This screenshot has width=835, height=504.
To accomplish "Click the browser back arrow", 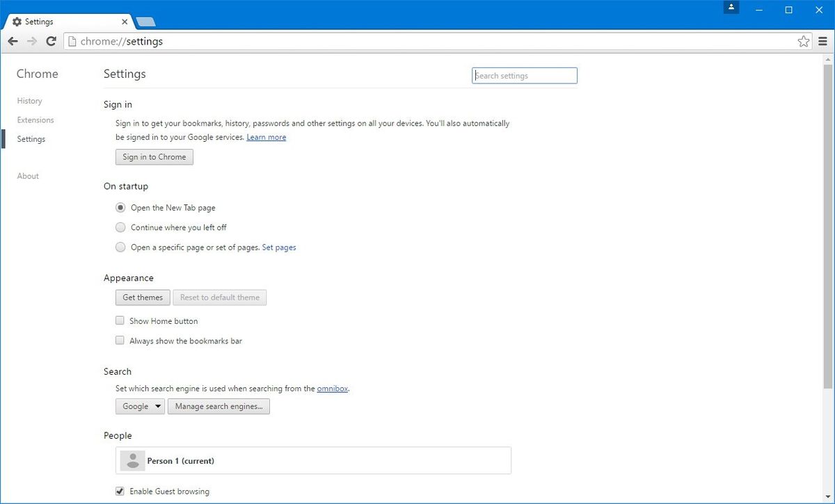I will (13, 42).
